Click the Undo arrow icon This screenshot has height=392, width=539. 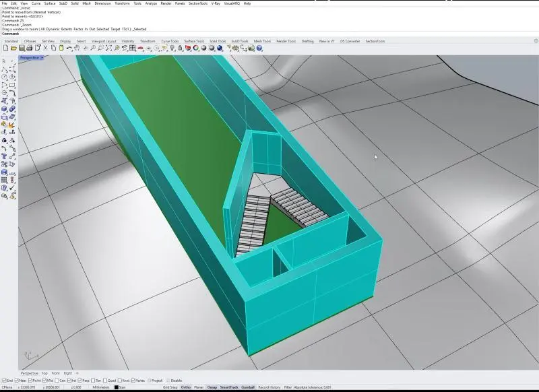click(69, 48)
